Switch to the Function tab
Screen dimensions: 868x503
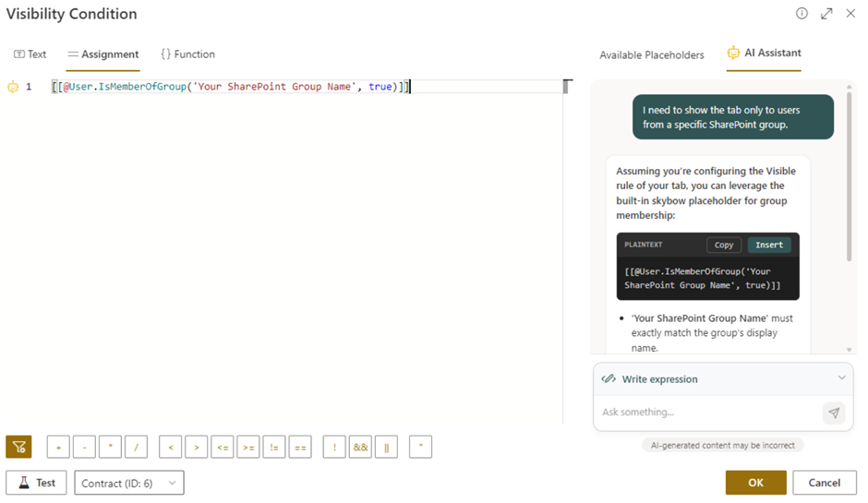(187, 54)
